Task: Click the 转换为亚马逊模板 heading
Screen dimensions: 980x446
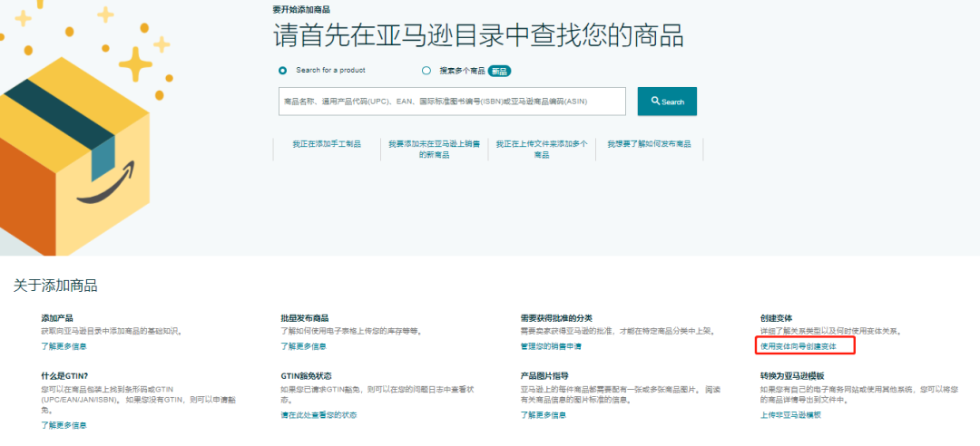Action: click(x=792, y=376)
